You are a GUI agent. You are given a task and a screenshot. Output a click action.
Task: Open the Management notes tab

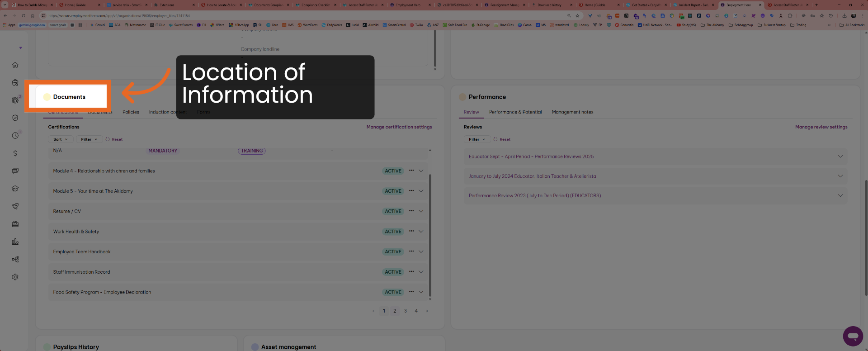point(572,112)
